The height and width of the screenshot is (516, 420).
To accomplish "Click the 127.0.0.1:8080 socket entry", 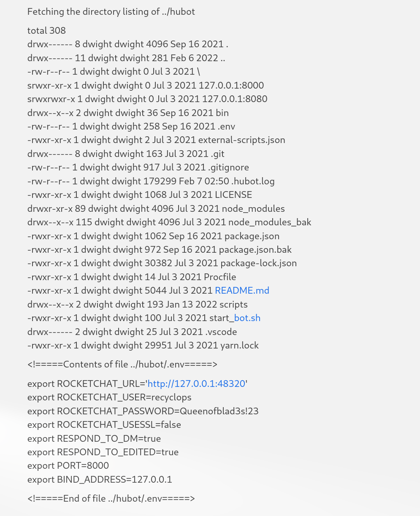I will tap(147, 99).
